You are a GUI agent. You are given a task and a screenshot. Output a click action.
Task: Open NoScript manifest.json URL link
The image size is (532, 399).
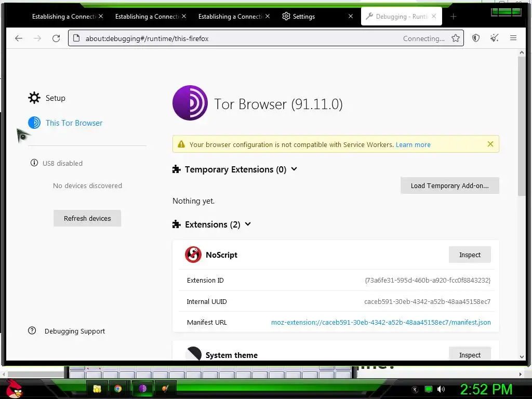click(381, 322)
